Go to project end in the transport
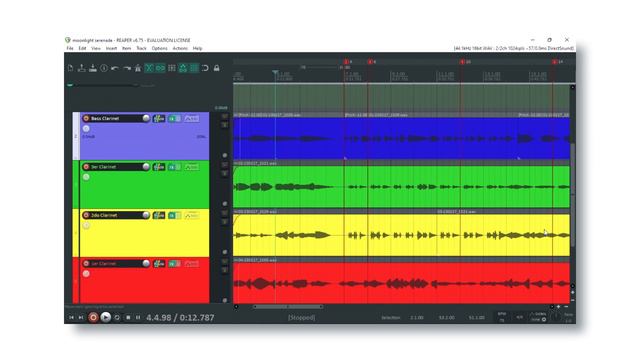This screenshot has height=360, width=640. point(81,318)
